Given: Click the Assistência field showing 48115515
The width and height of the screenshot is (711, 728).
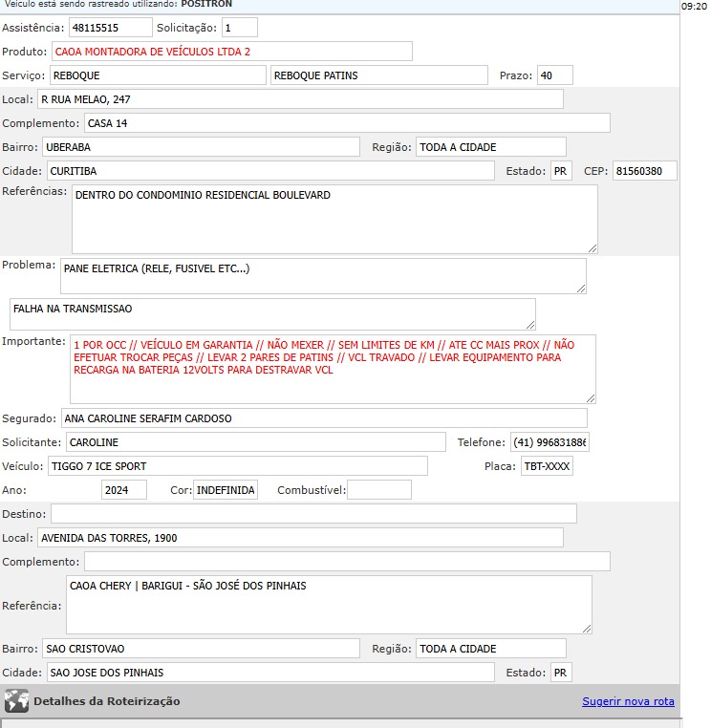Looking at the screenshot, I should click(x=111, y=28).
